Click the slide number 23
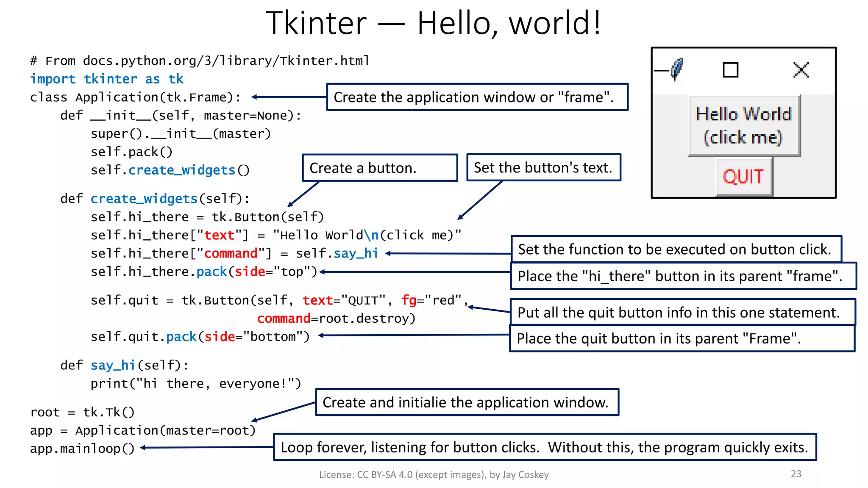Screen dimensions: 868x488 pyautogui.click(x=796, y=474)
